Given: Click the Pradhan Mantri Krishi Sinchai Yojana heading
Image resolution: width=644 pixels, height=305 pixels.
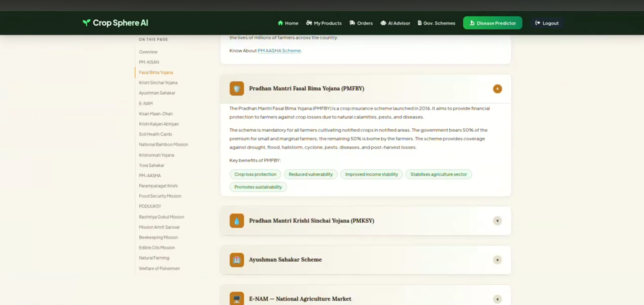Looking at the screenshot, I should coord(312,221).
